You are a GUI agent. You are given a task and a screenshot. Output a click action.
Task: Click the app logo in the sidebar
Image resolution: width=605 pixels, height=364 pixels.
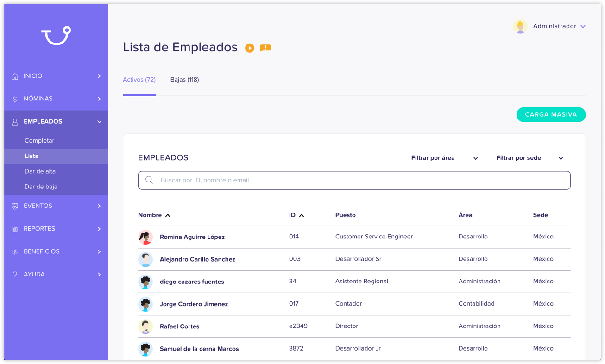tap(56, 36)
